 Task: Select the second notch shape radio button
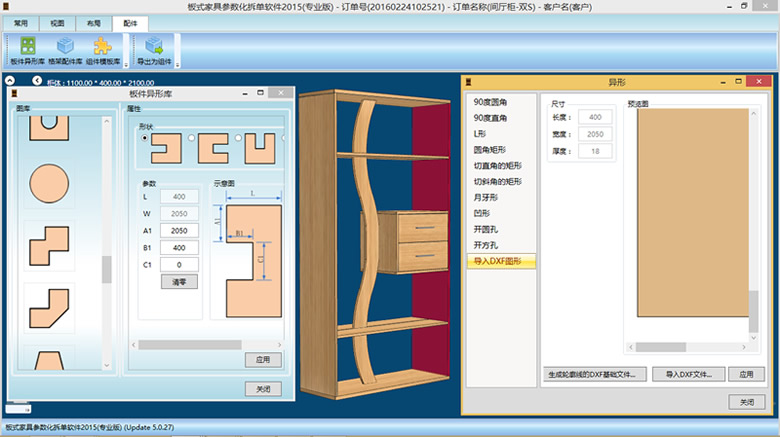(x=190, y=139)
